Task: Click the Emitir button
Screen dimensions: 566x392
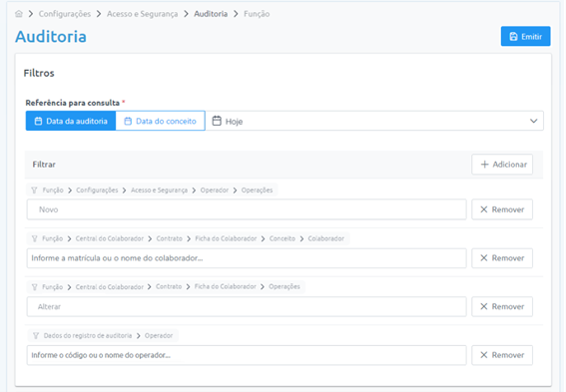Action: (525, 36)
